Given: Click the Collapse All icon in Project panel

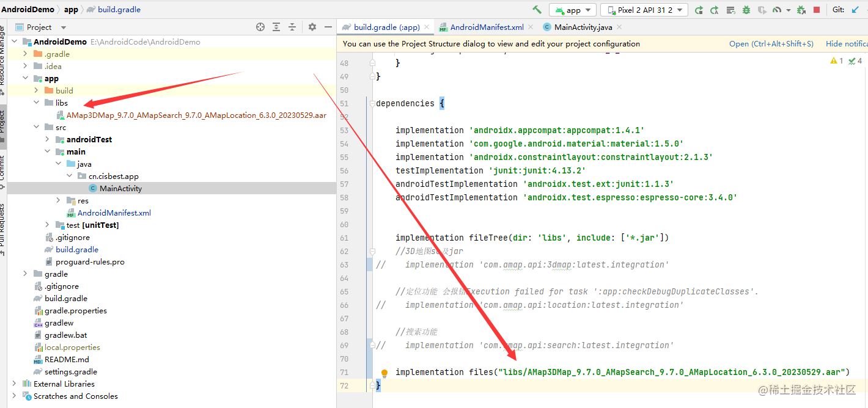Looking at the screenshot, I should [292, 27].
